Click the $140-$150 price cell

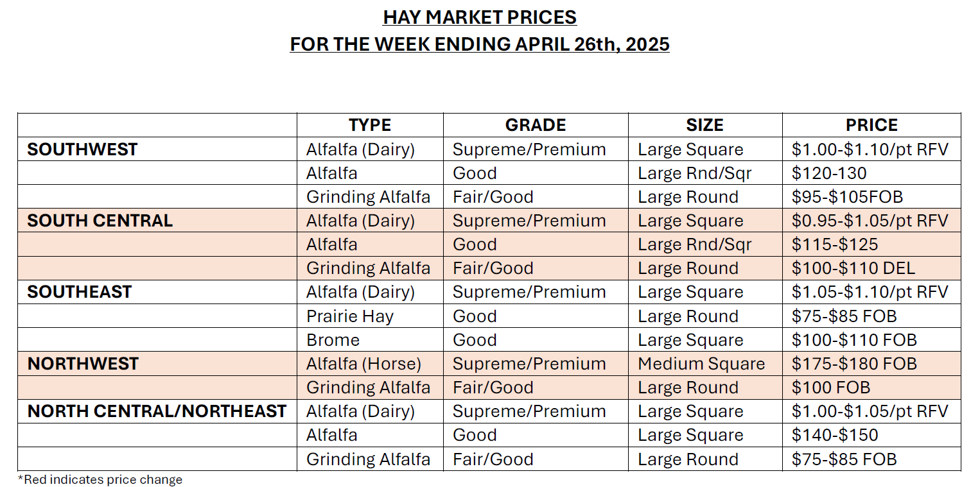click(x=835, y=435)
